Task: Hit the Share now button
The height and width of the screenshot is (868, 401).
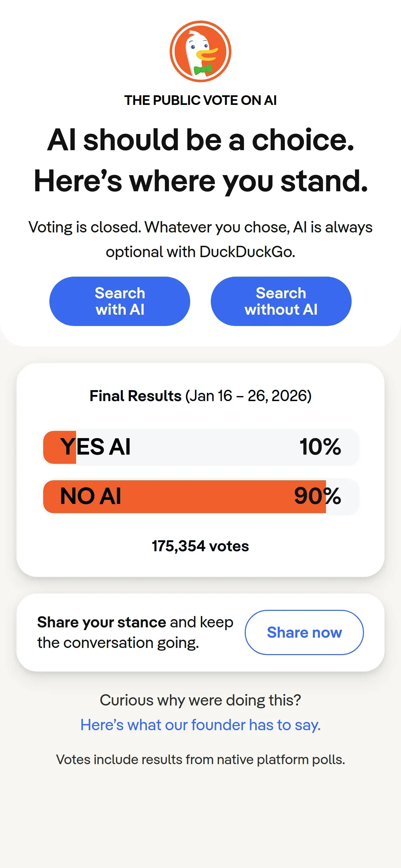Action: click(x=304, y=632)
